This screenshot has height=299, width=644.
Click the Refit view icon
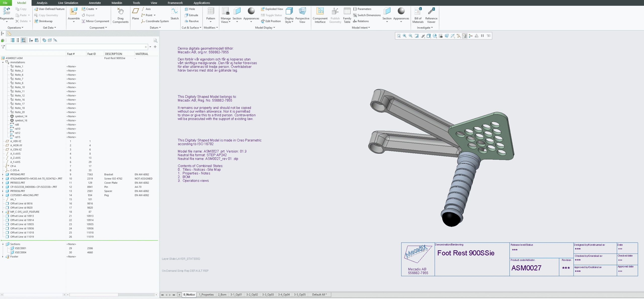(x=399, y=36)
